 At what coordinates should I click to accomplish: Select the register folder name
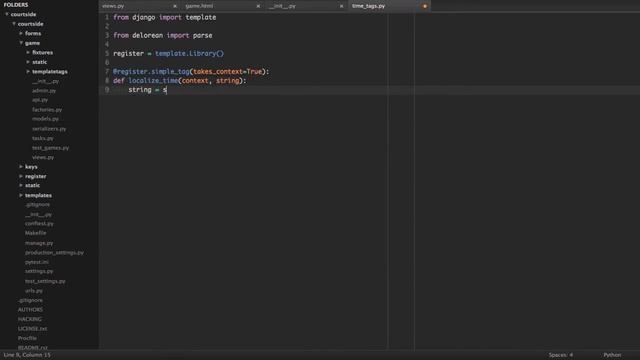pyautogui.click(x=36, y=176)
